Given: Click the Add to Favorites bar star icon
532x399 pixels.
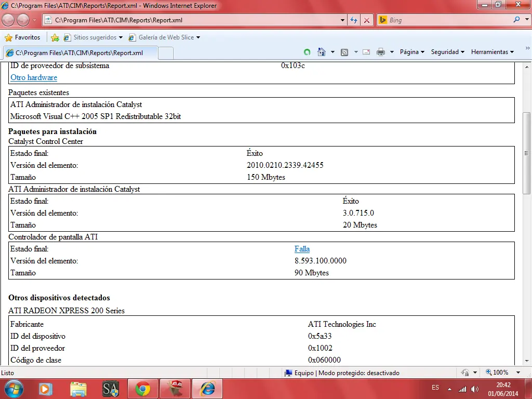Looking at the screenshot, I should pos(55,37).
